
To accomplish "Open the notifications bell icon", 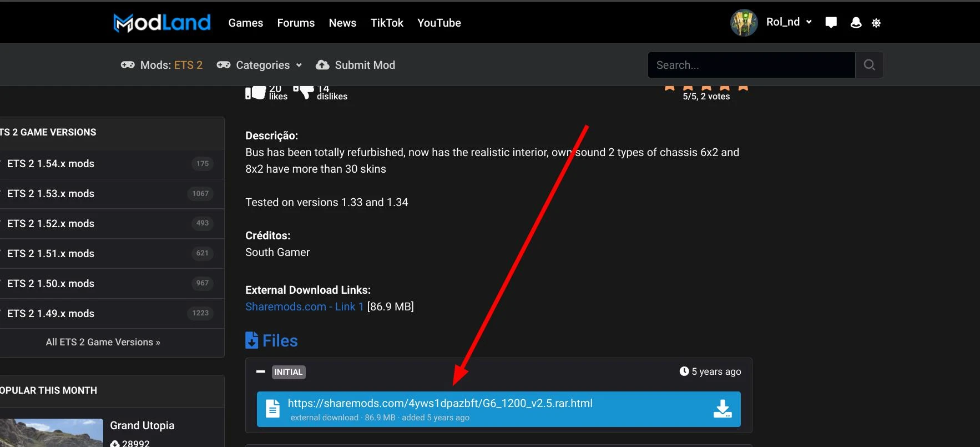I will tap(856, 23).
